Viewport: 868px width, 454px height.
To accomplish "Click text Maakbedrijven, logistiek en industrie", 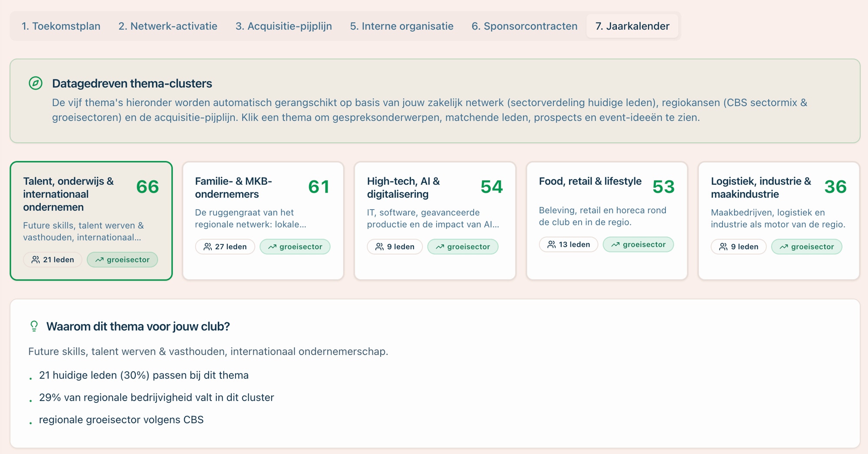I will (778, 218).
